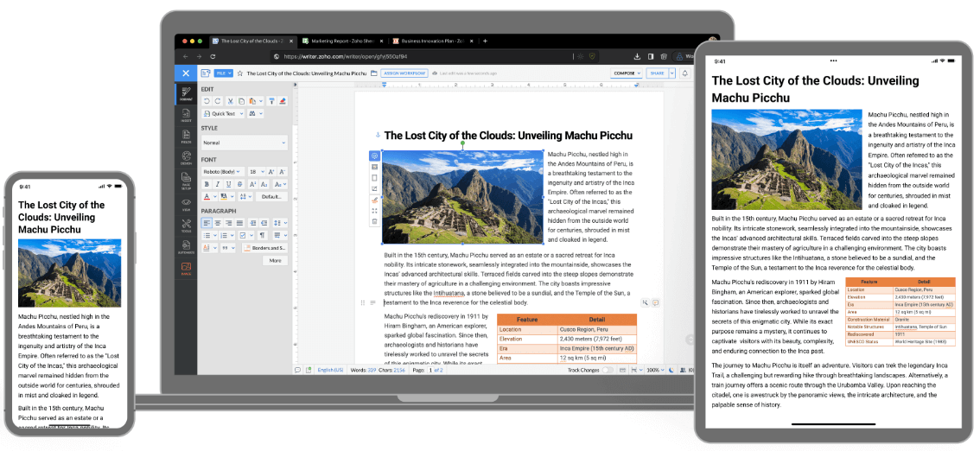980x451 pixels.
Task: Click the notifications bell icon
Action: pos(684,73)
